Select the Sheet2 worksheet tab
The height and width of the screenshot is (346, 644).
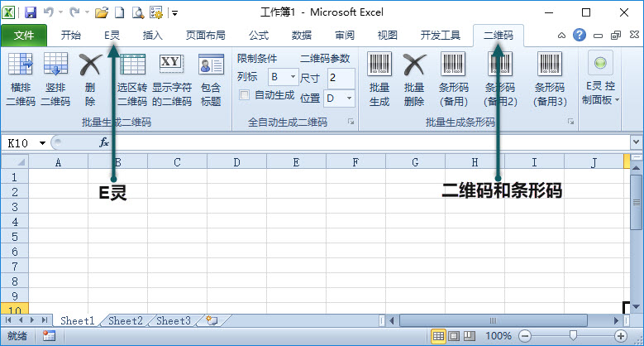(126, 320)
